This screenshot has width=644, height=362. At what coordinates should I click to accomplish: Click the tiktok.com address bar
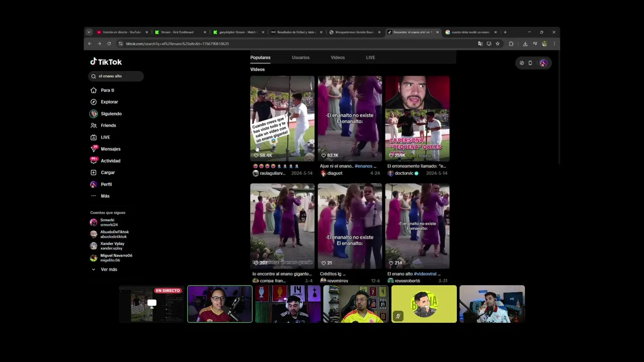[x=297, y=44]
